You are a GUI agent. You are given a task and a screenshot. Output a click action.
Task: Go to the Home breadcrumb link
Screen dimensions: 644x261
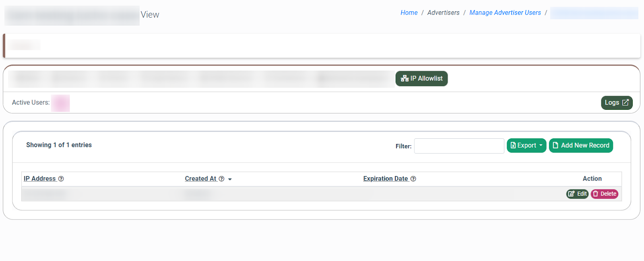(409, 13)
